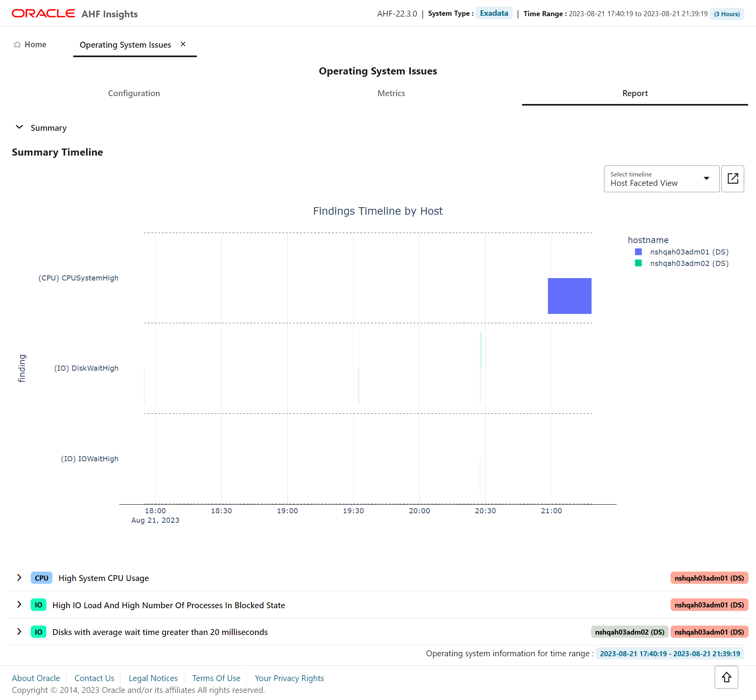Open timeline in new window icon
Viewport: 756px width, 700px height.
click(733, 178)
